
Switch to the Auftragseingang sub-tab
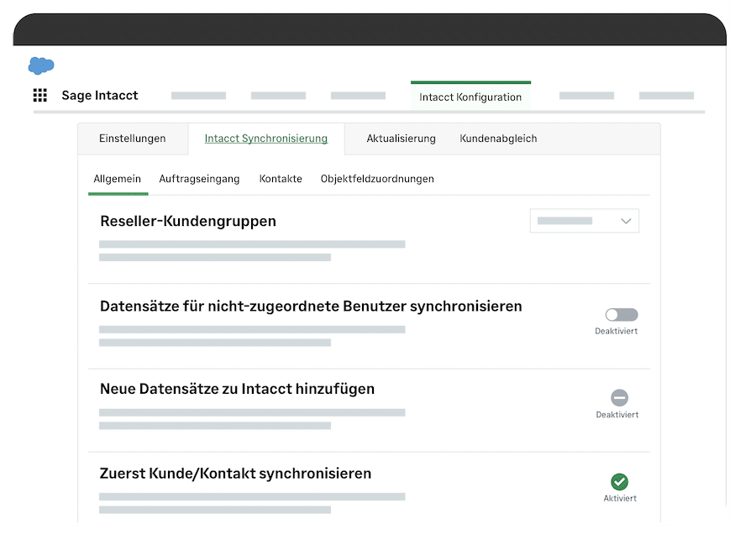tap(199, 179)
